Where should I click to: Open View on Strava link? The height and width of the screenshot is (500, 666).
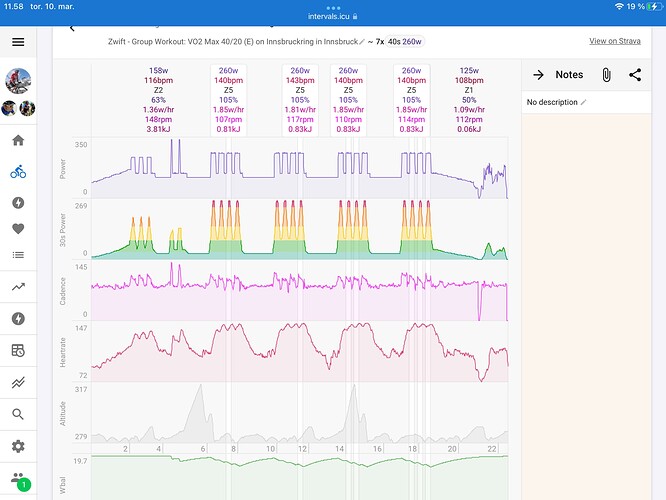tap(615, 42)
